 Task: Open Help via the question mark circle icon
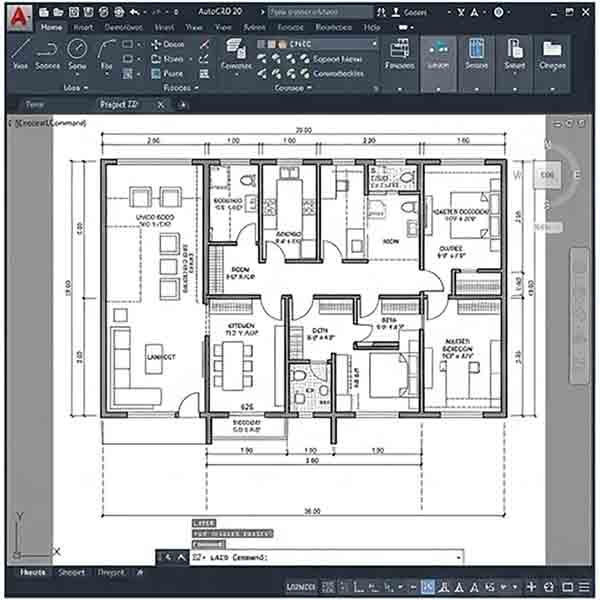499,12
